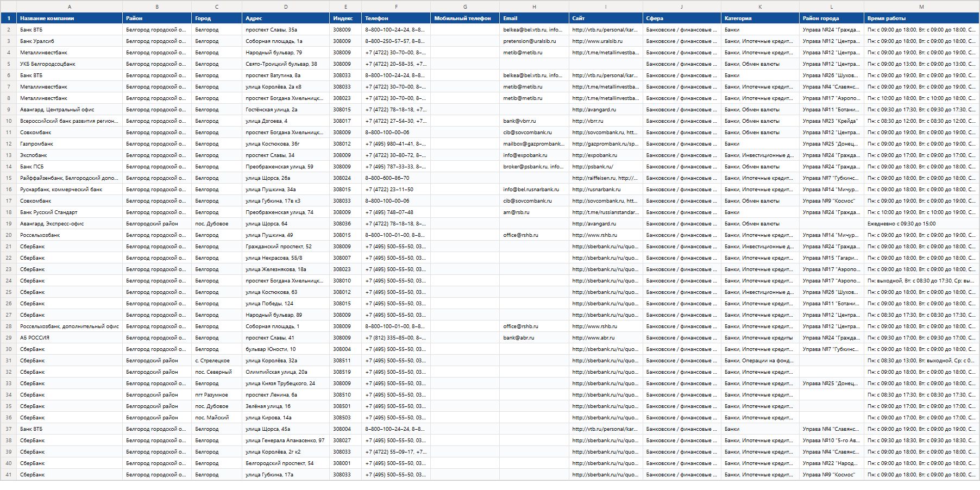Click address "проспект Ватутина, 8а"
The width and height of the screenshot is (980, 490).
point(286,76)
